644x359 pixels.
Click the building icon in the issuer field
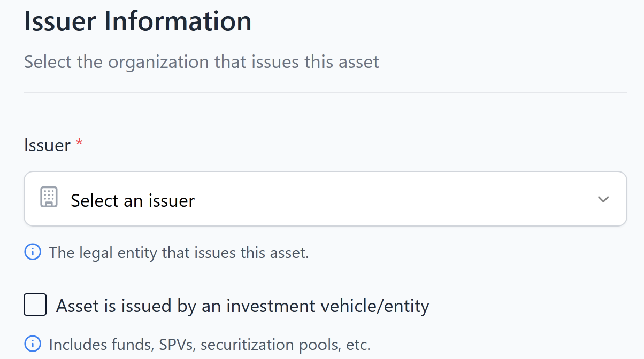(49, 198)
